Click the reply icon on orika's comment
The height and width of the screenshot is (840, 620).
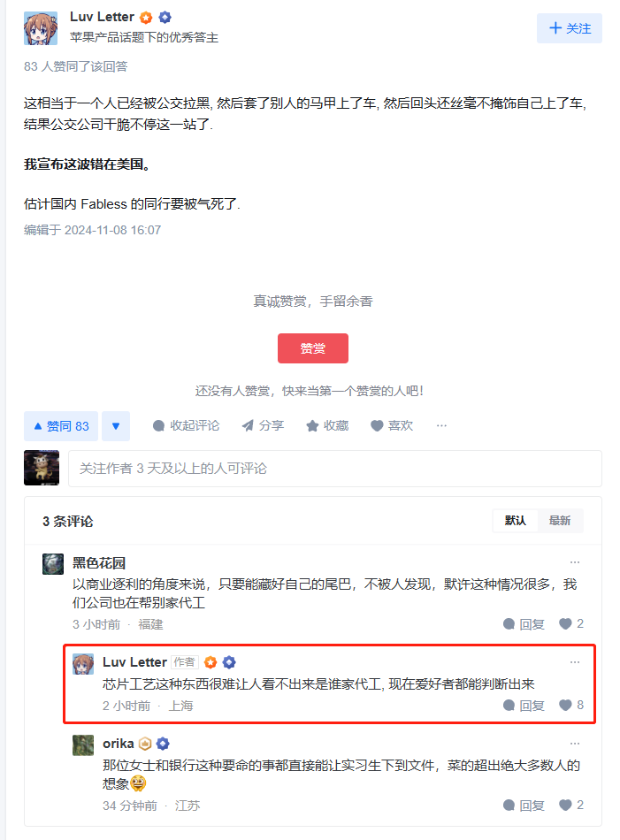point(509,806)
